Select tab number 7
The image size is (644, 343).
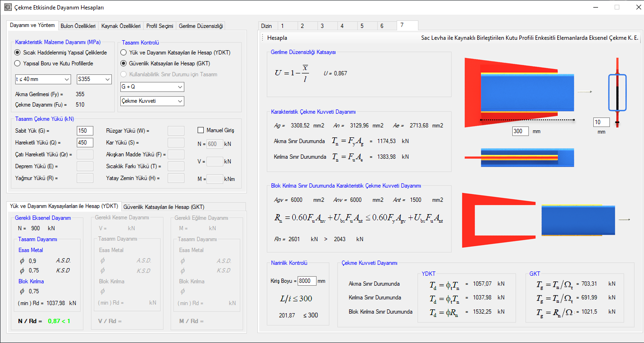coord(407,25)
